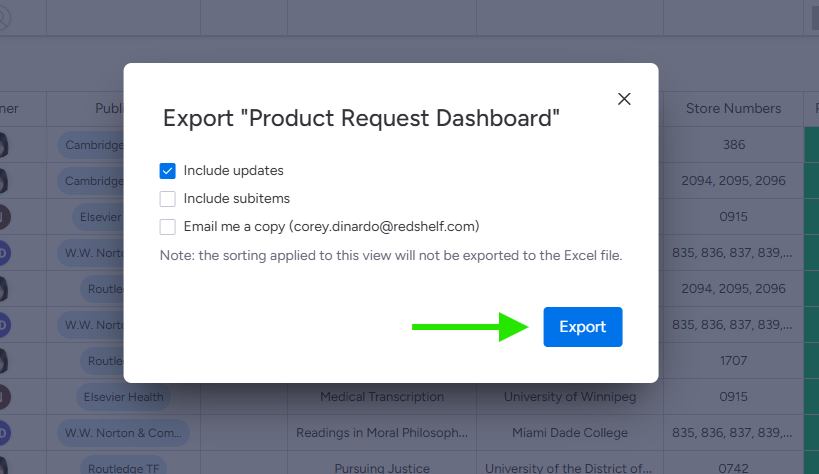Click the green status cell beside store 386
Screen dimensions: 819x474
coord(811,144)
